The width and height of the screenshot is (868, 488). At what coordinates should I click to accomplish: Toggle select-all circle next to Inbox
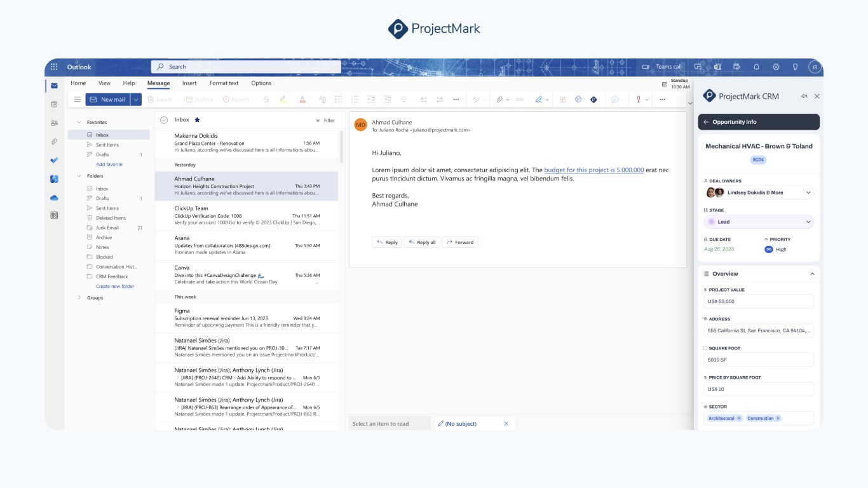(163, 119)
